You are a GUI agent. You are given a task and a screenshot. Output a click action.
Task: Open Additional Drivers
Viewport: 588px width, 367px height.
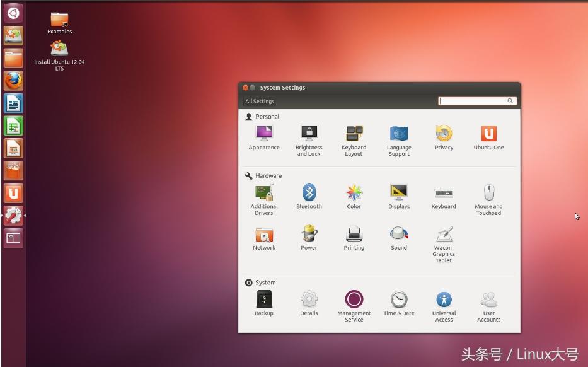click(264, 200)
